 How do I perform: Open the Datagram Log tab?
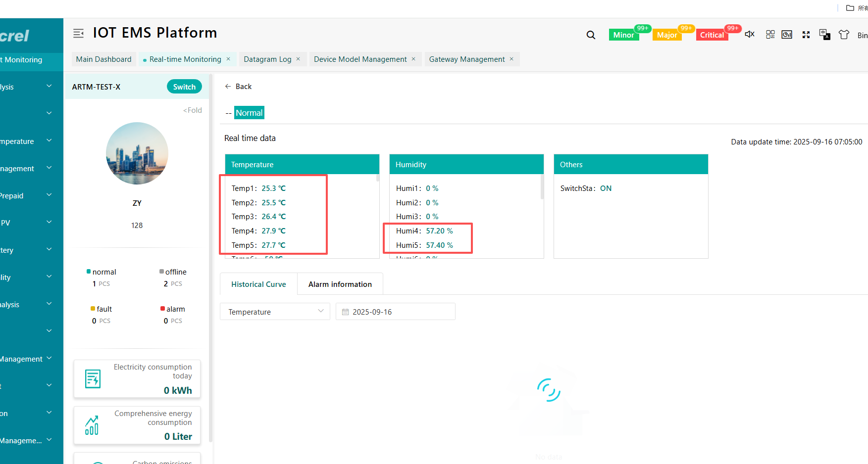point(267,59)
